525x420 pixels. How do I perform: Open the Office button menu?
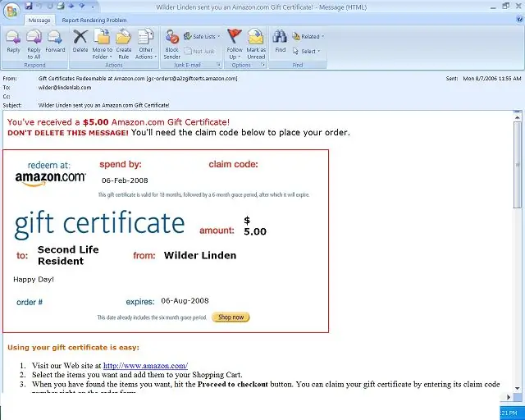coord(11,11)
